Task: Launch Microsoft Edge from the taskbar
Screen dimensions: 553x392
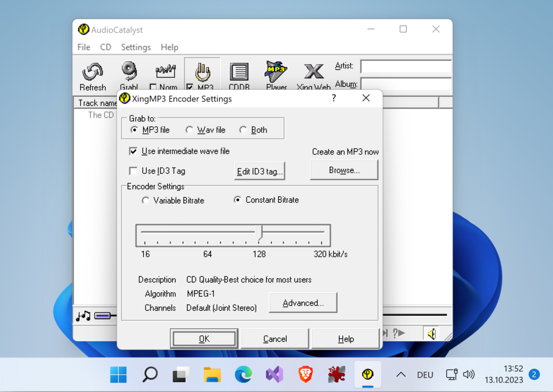Action: click(x=244, y=374)
